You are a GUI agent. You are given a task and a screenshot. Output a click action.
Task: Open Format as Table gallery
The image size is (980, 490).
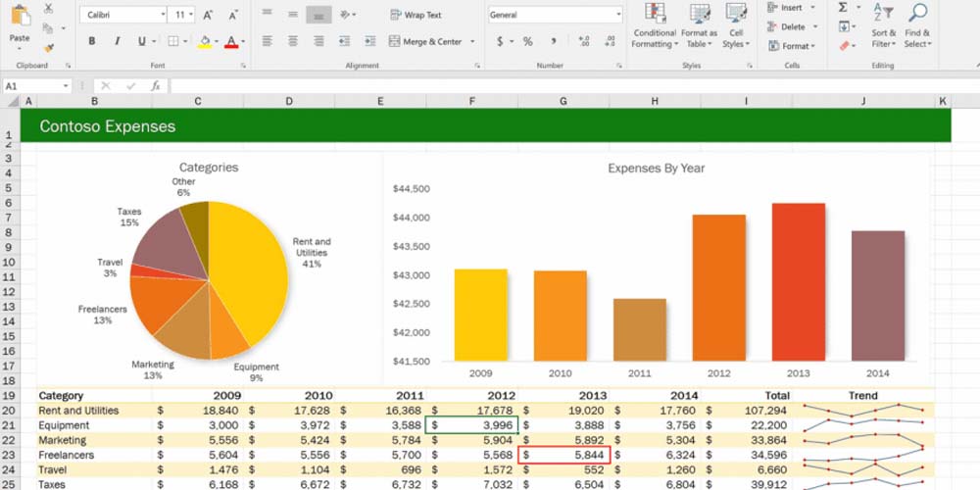pyautogui.click(x=699, y=25)
